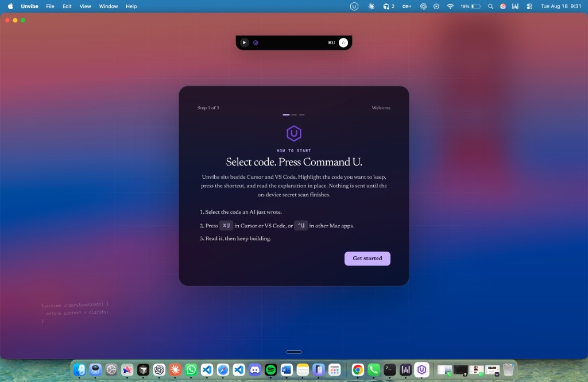
Task: Click the 'HOW TO START' caption
Action: pyautogui.click(x=294, y=151)
